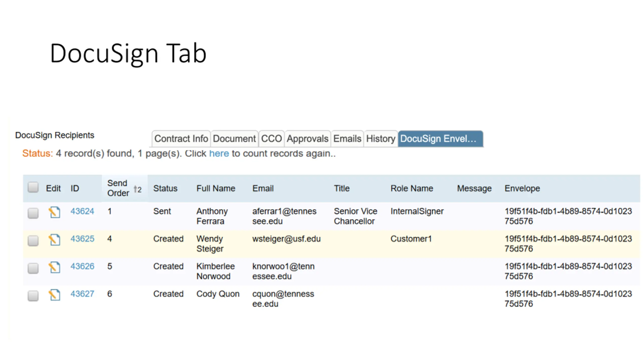Sort by the Email column header
The width and height of the screenshot is (644, 362).
tap(263, 188)
